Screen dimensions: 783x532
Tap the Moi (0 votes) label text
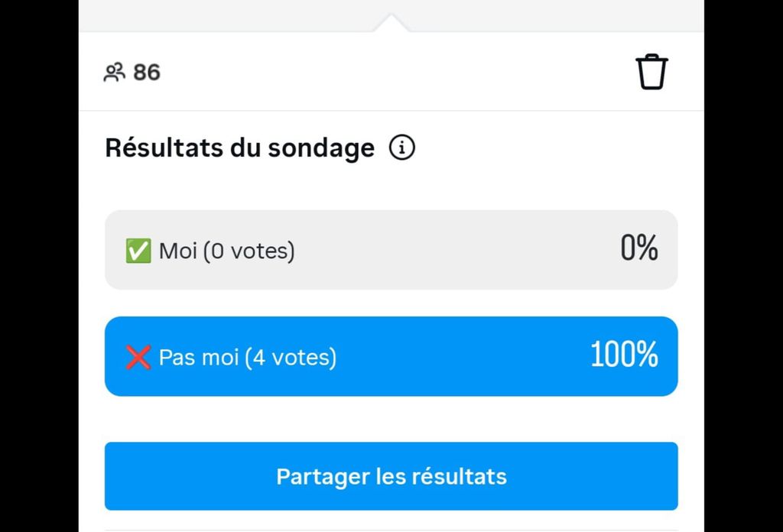coord(226,251)
